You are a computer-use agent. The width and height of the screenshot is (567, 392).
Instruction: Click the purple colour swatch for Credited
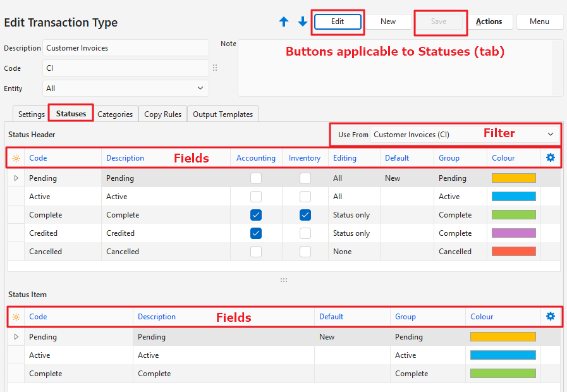click(513, 233)
